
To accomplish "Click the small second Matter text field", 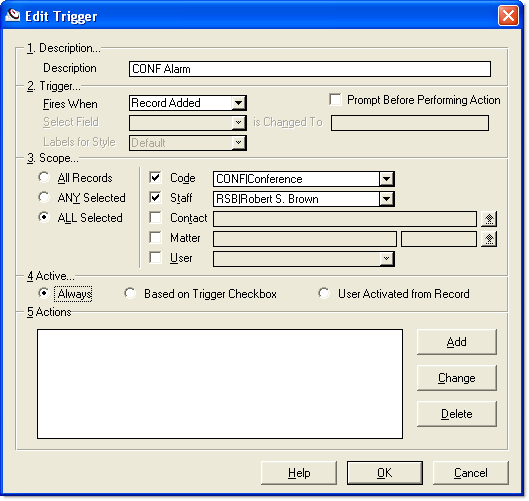I will 439,239.
